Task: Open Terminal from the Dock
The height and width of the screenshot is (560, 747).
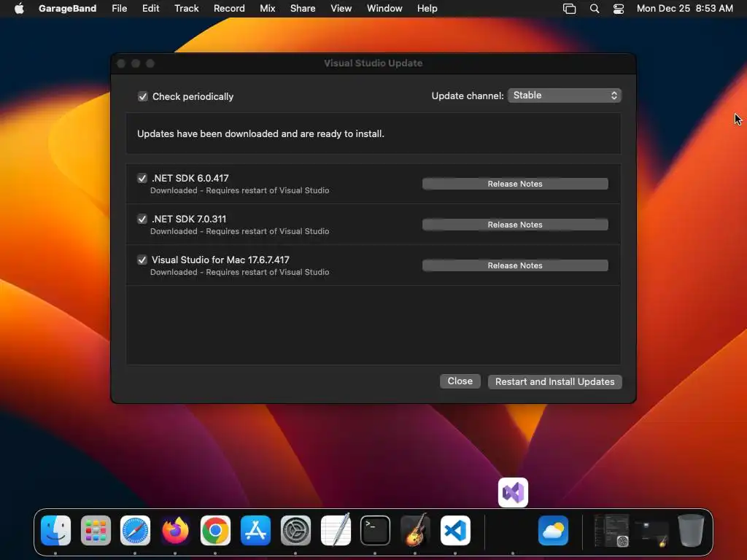Action: (375, 530)
